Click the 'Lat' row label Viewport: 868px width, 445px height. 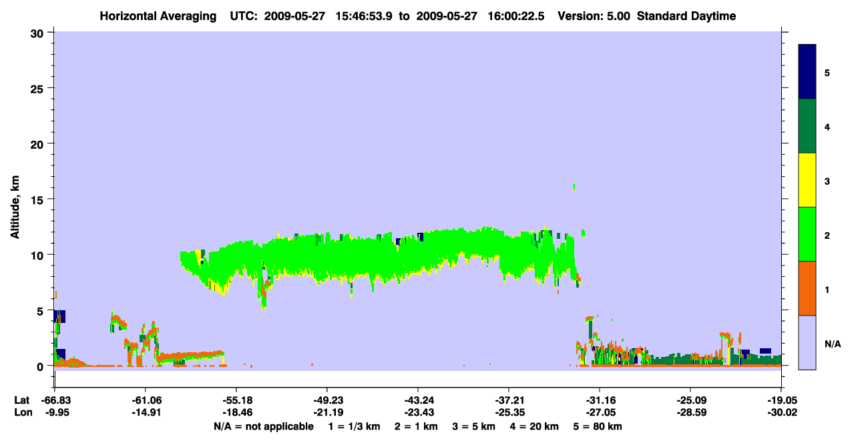coord(21,400)
